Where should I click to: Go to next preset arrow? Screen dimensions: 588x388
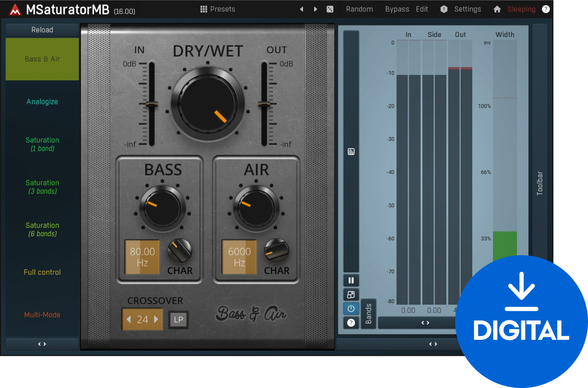(315, 9)
